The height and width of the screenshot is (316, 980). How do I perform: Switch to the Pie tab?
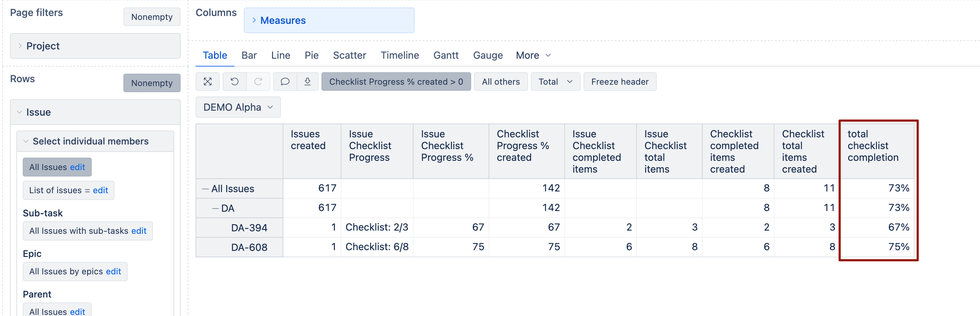[x=311, y=55]
